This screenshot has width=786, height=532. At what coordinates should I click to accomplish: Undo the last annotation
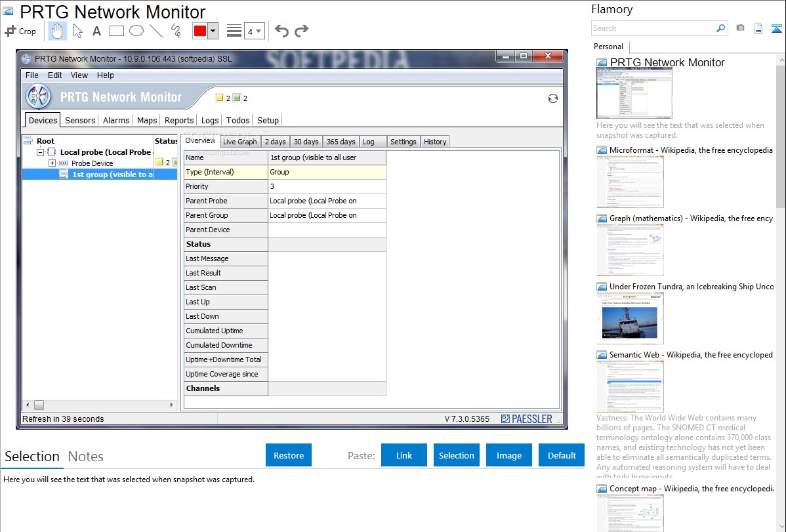click(x=281, y=31)
